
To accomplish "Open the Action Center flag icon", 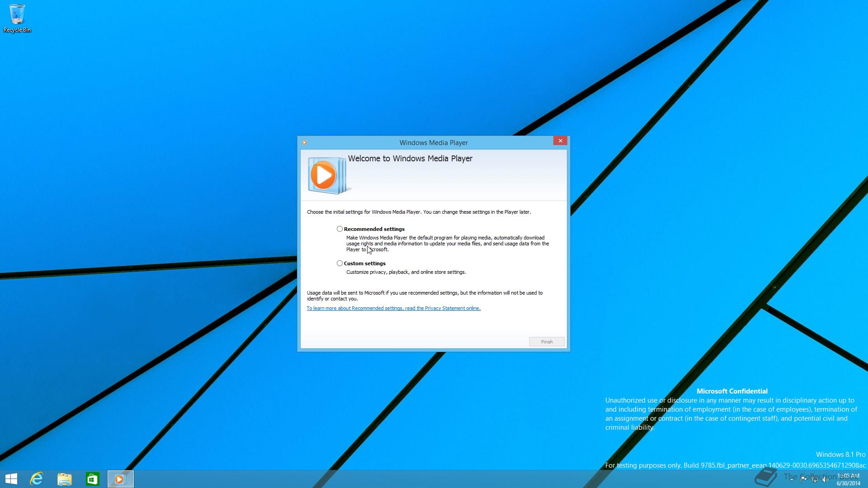I will point(803,479).
